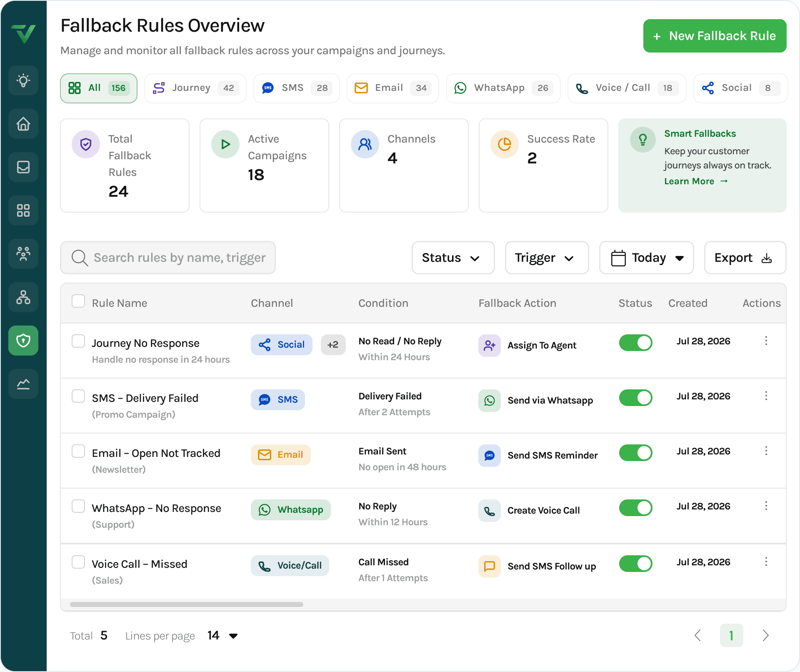Check the Voice Call – Missed checkbox
Image resolution: width=800 pixels, height=672 pixels.
(x=78, y=562)
